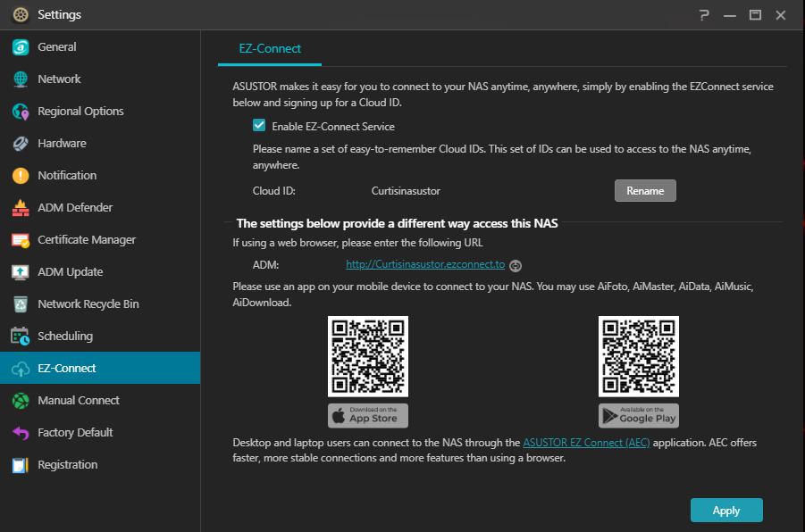Click the Cloud ID value Curtisinasustor
The height and width of the screenshot is (532, 805).
[406, 191]
